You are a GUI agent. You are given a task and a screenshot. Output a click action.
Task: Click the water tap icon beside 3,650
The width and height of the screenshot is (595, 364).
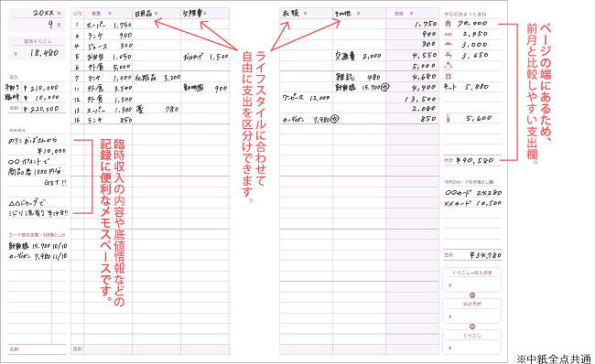point(449,56)
